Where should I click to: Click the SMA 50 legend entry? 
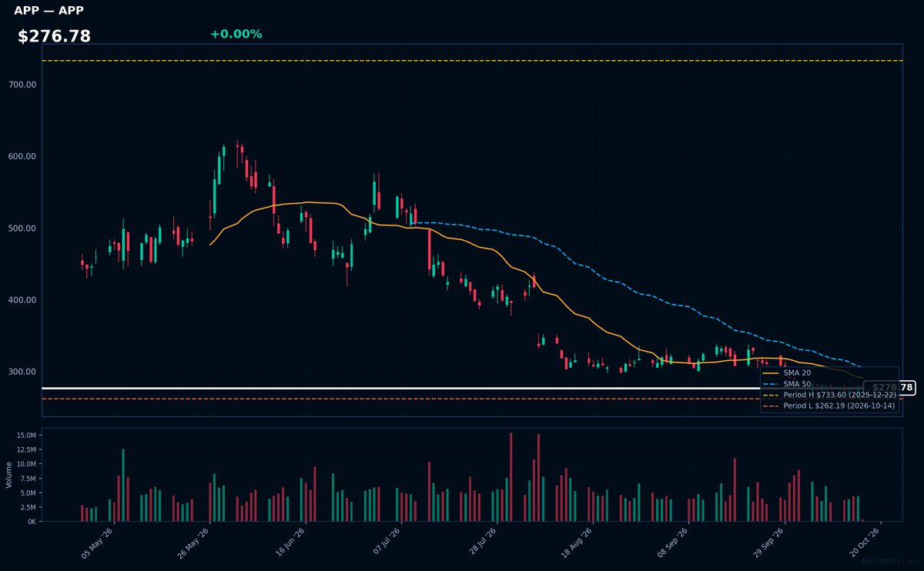[786, 383]
